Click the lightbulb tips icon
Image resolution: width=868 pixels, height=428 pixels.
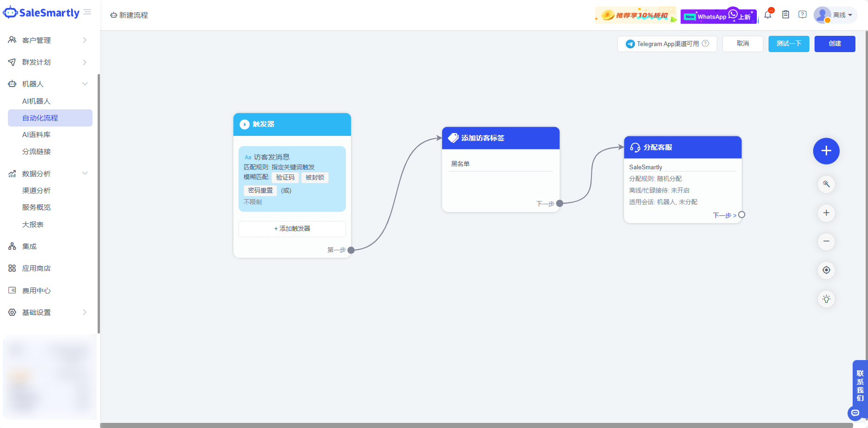pyautogui.click(x=826, y=299)
